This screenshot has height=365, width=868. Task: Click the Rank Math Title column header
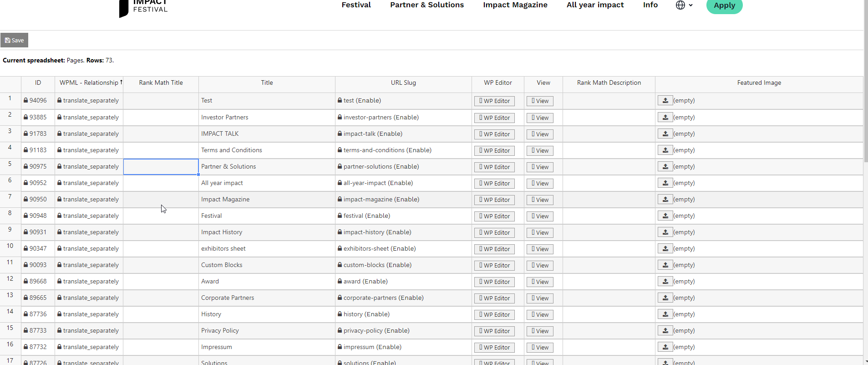coord(161,82)
